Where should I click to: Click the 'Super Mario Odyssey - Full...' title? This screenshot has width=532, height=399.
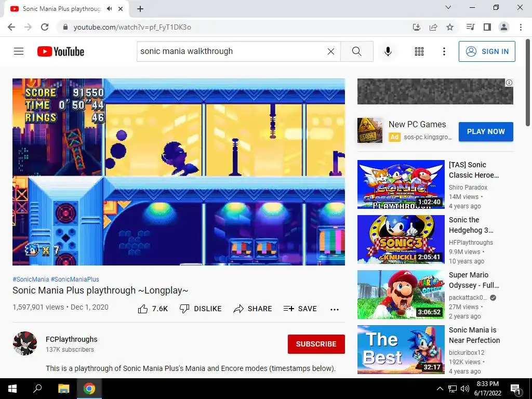474,280
